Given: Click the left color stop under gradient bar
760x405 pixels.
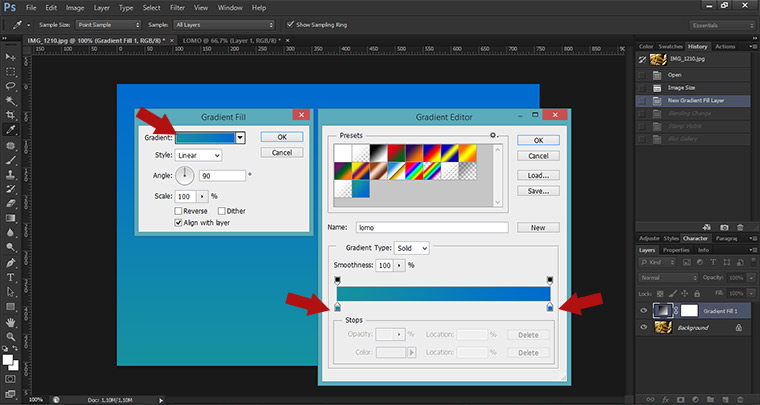Looking at the screenshot, I should click(337, 307).
